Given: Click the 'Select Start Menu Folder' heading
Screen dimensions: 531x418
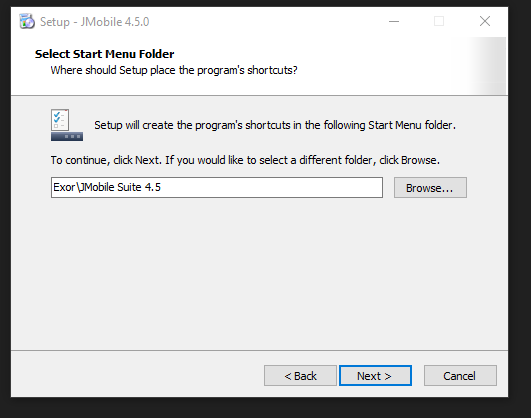Looking at the screenshot, I should pos(104,54).
